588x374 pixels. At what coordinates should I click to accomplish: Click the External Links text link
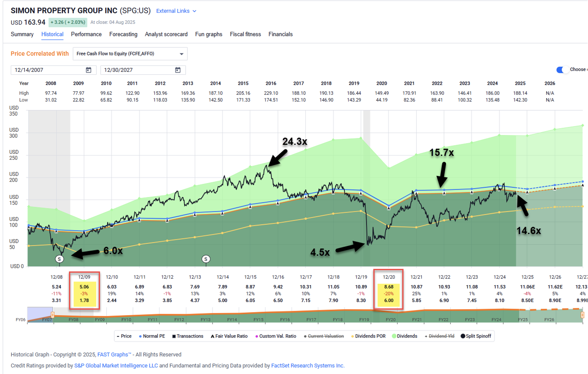point(173,11)
